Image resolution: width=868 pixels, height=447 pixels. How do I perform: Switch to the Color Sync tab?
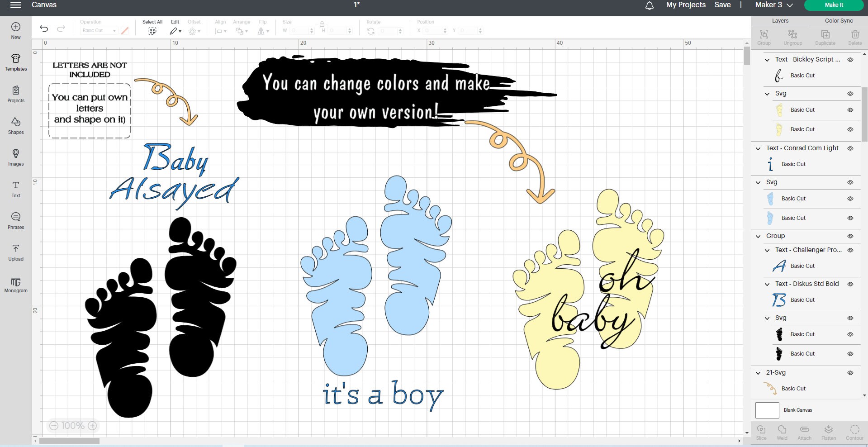838,20
